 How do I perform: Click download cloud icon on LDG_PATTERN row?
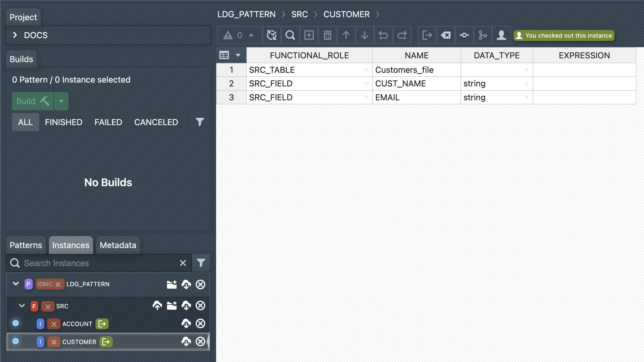(186, 284)
